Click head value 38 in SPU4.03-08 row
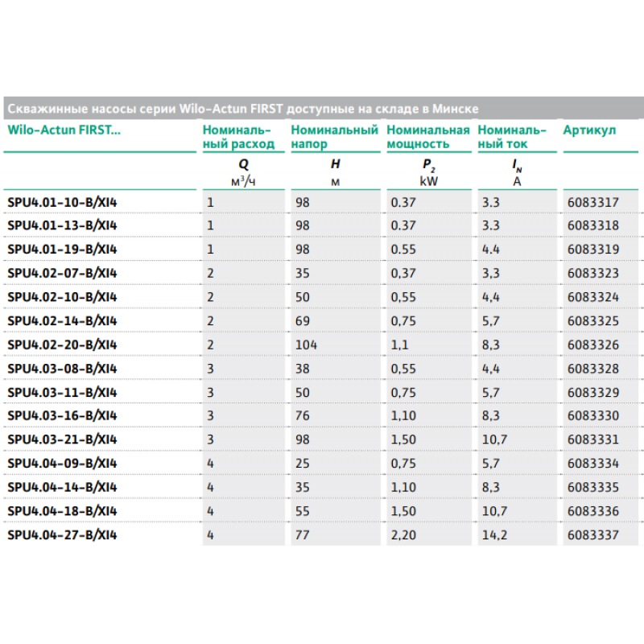The height and width of the screenshot is (644, 644). coord(303,369)
